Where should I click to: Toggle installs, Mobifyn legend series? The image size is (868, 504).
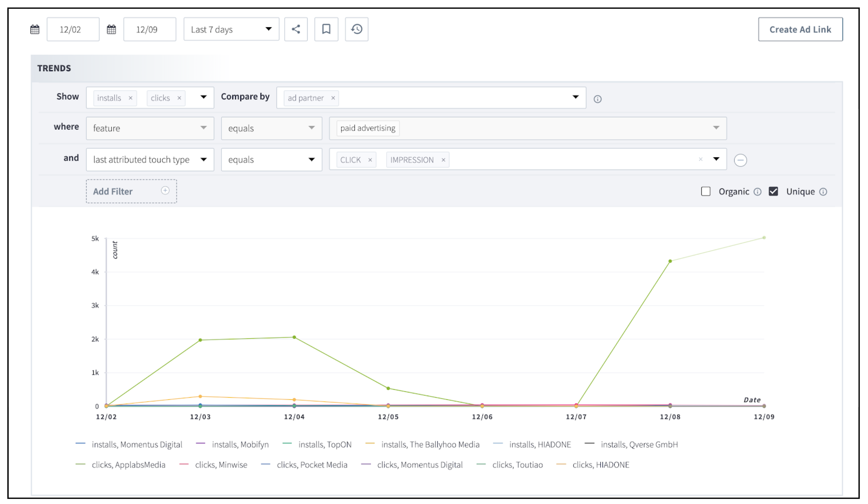coord(232,445)
